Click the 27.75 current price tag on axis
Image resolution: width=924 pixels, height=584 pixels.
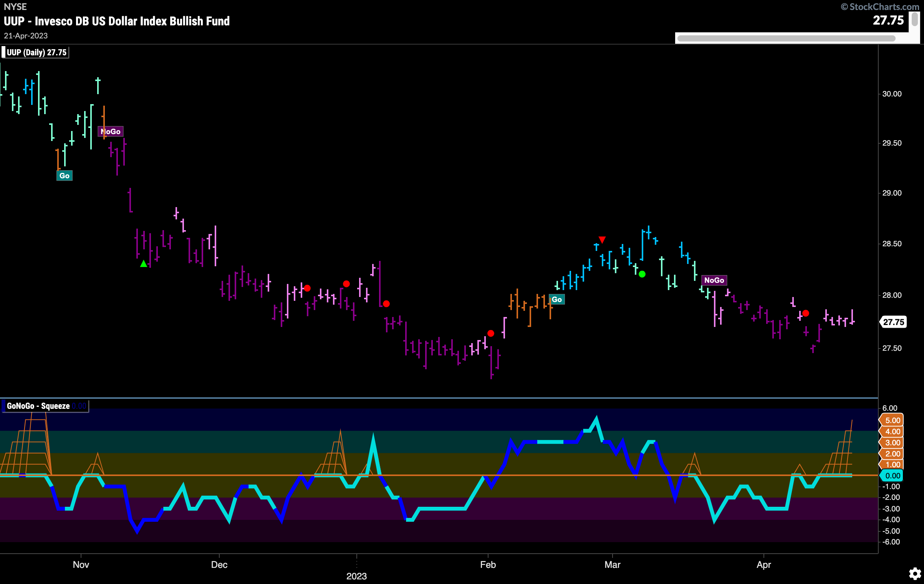tap(893, 322)
